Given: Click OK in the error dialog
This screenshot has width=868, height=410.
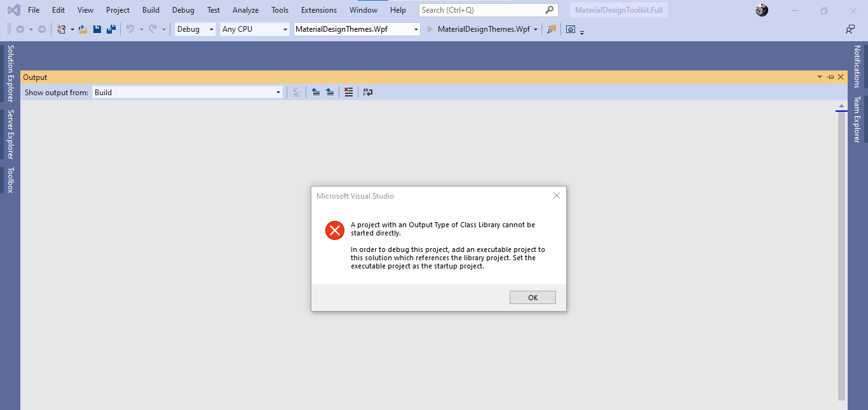Looking at the screenshot, I should point(532,298).
